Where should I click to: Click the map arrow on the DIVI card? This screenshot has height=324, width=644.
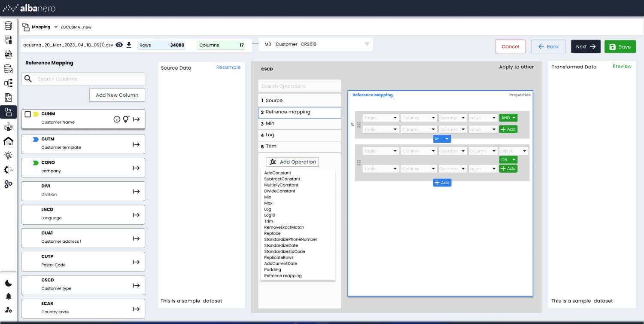(136, 192)
